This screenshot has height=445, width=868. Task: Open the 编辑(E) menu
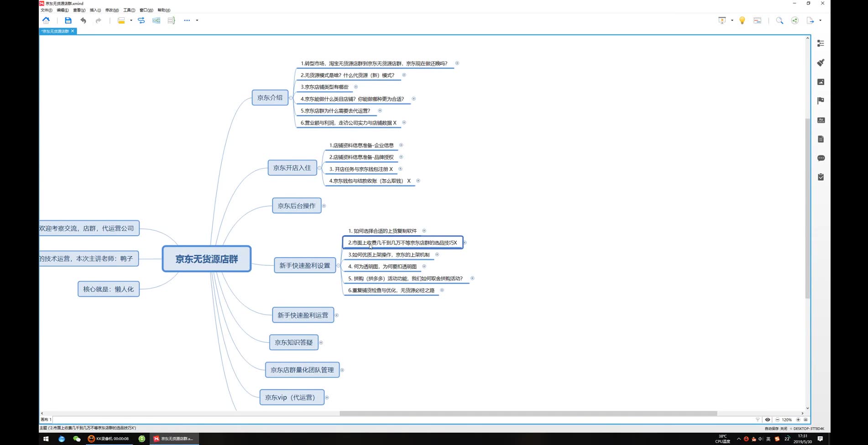point(63,10)
